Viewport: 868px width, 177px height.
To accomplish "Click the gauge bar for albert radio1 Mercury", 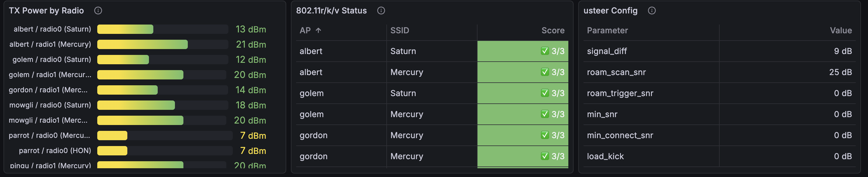I will [143, 44].
